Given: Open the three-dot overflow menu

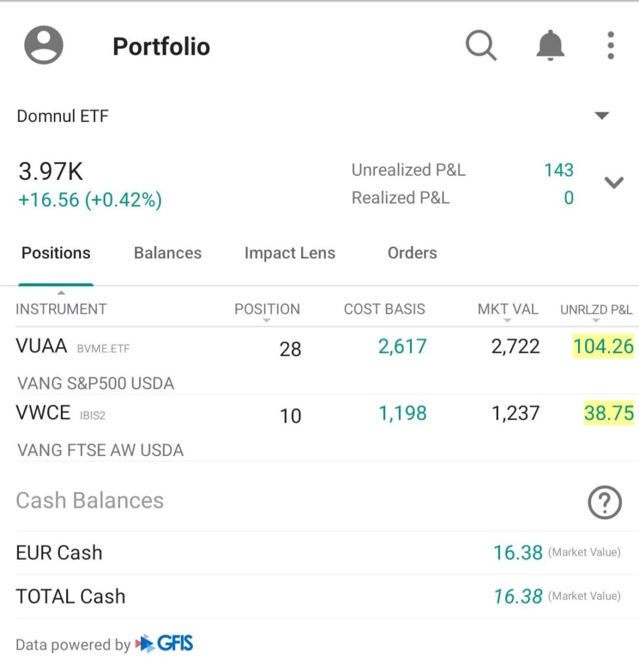Looking at the screenshot, I should (610, 46).
